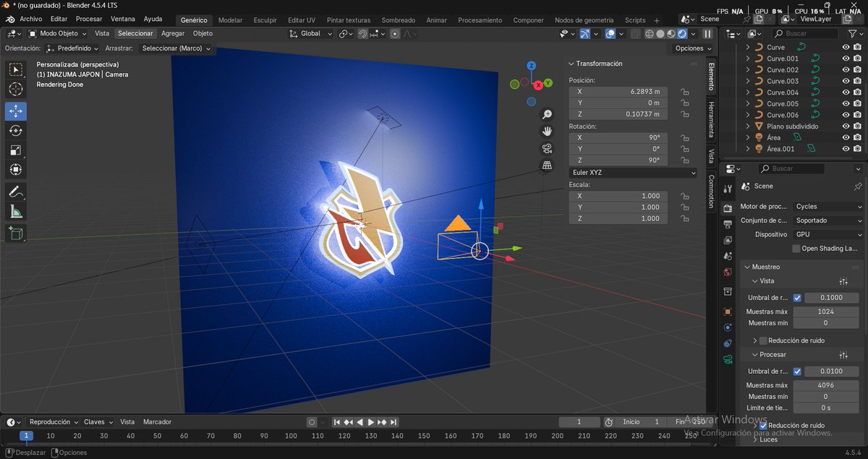The image size is (868, 459).
Task: Select the Measure tool
Action: [15, 212]
